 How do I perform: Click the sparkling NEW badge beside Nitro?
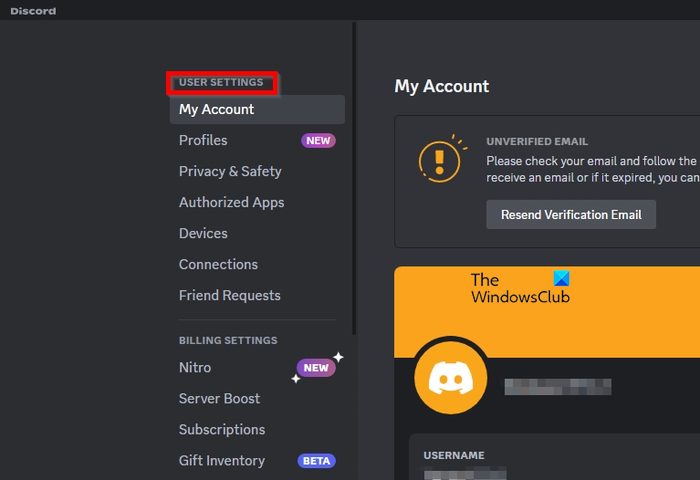pos(316,368)
